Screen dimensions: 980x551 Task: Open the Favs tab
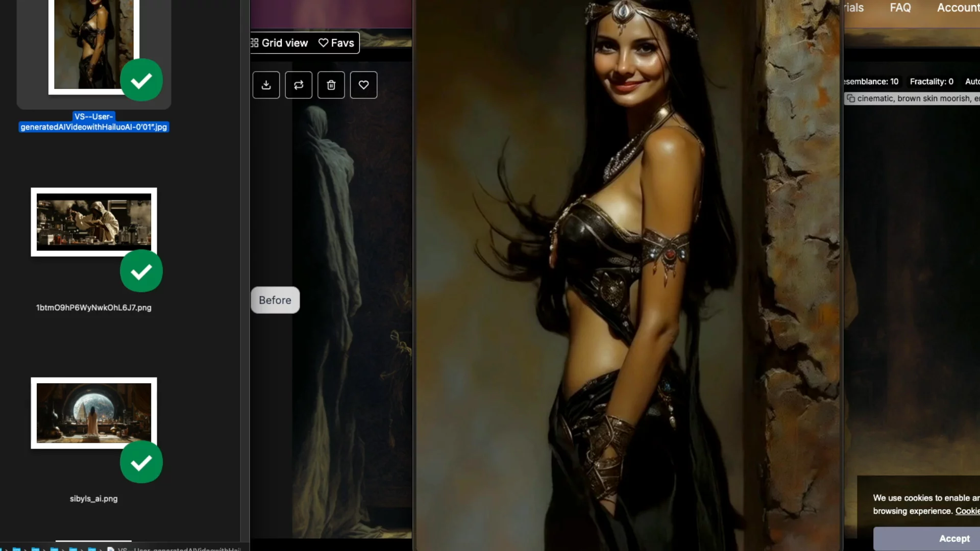click(336, 43)
